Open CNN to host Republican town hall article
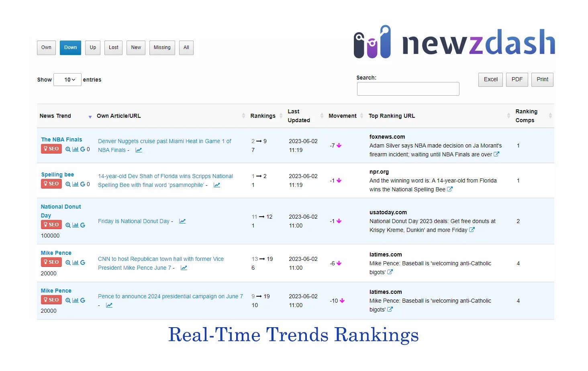This screenshot has height=371, width=588. (161, 263)
